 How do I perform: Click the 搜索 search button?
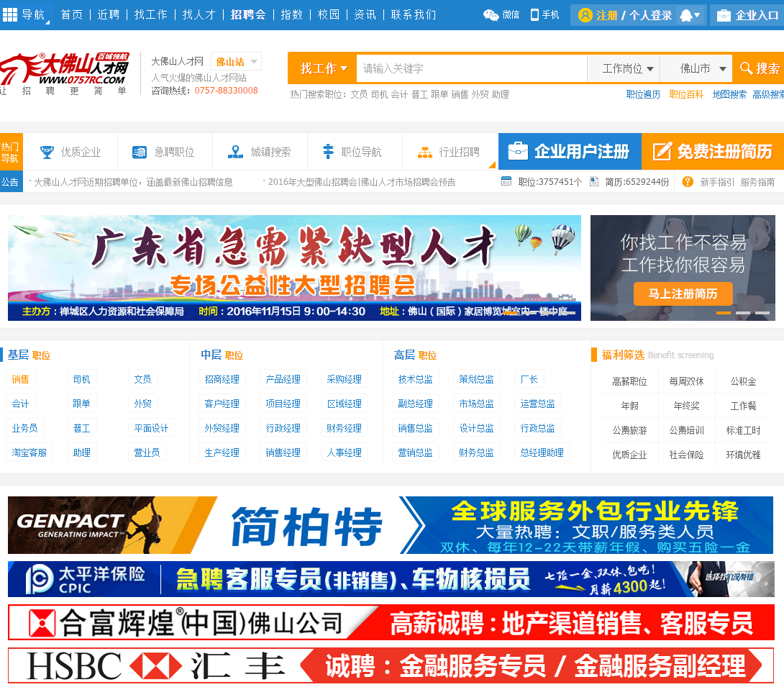(x=759, y=68)
